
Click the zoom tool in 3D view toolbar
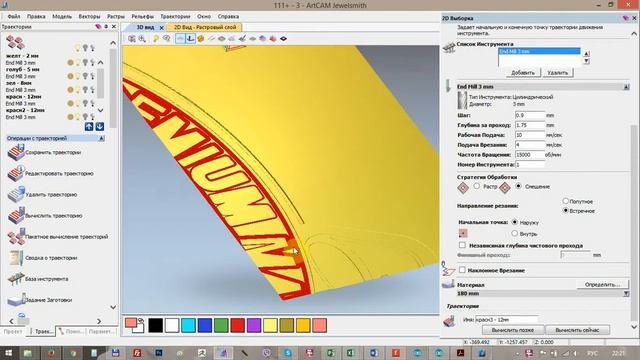tap(142, 39)
